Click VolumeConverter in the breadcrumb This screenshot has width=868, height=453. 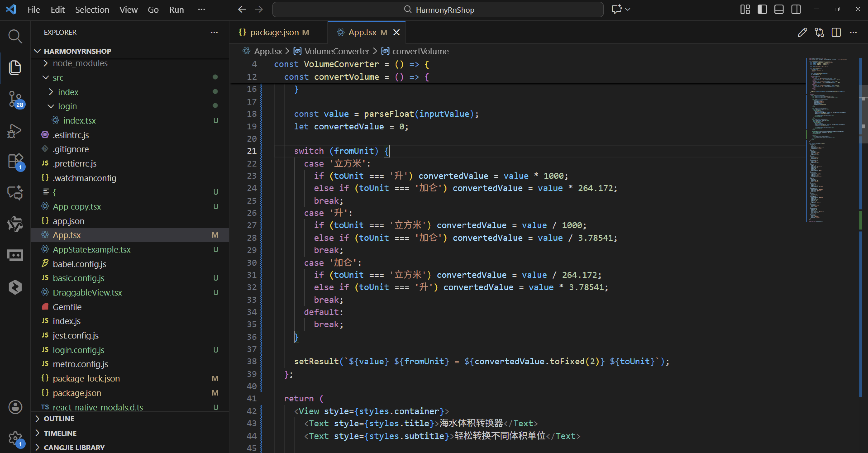(x=337, y=51)
